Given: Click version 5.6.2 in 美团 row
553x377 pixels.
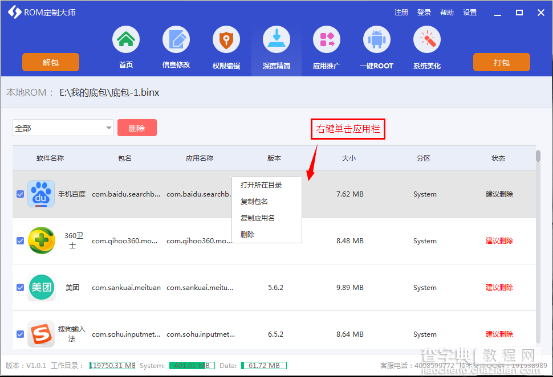Looking at the screenshot, I should [275, 287].
